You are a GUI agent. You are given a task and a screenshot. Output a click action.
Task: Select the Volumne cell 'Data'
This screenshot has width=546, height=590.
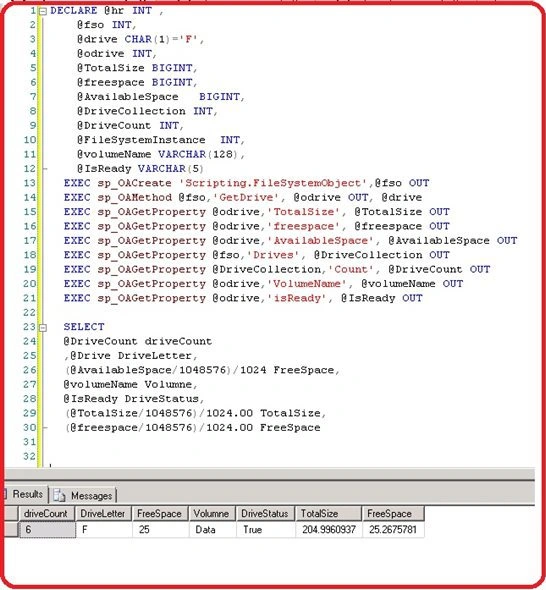pos(213,530)
